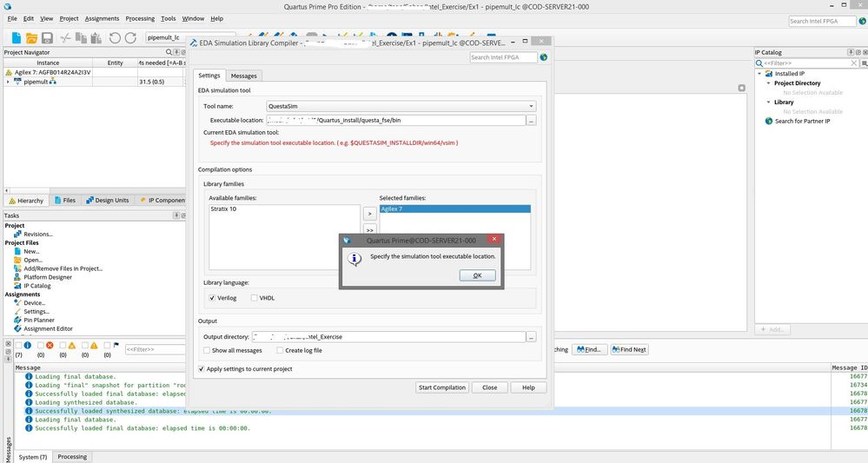Select Stratix 10 in Available families
The width and height of the screenshot is (868, 463).
click(223, 209)
